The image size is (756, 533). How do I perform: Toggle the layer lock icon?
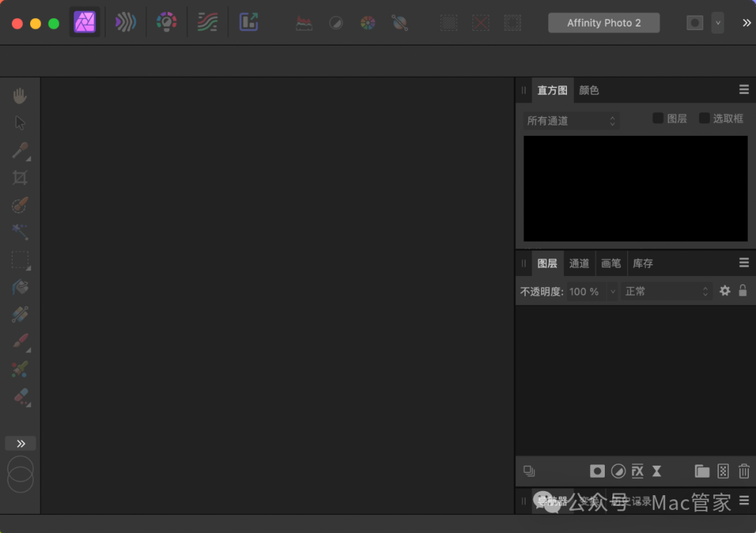point(743,291)
